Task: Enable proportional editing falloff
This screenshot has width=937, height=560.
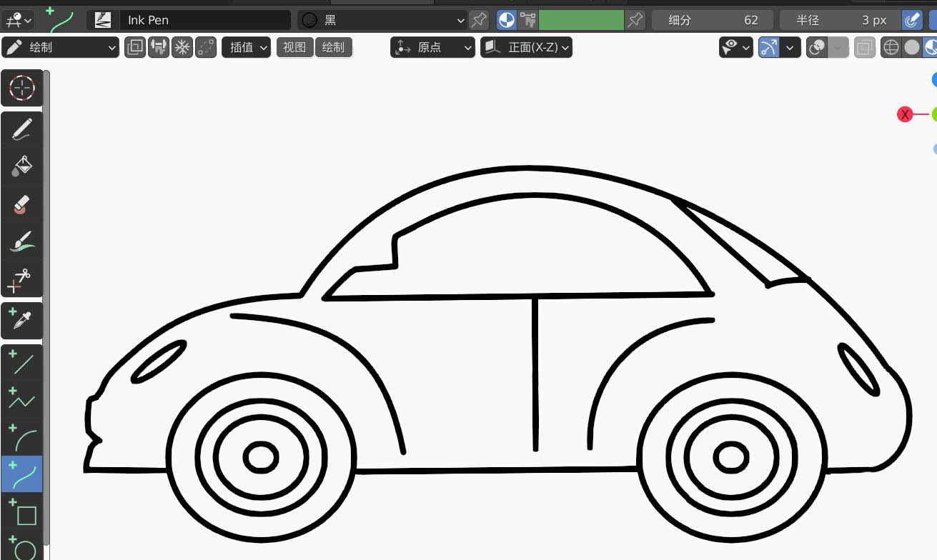Action: pos(205,47)
